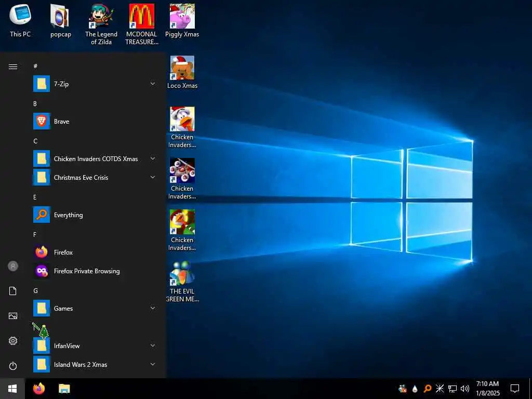Select the Chicken Invaders shortcut with green chicken
This screenshot has height=399, width=532.
click(x=182, y=231)
